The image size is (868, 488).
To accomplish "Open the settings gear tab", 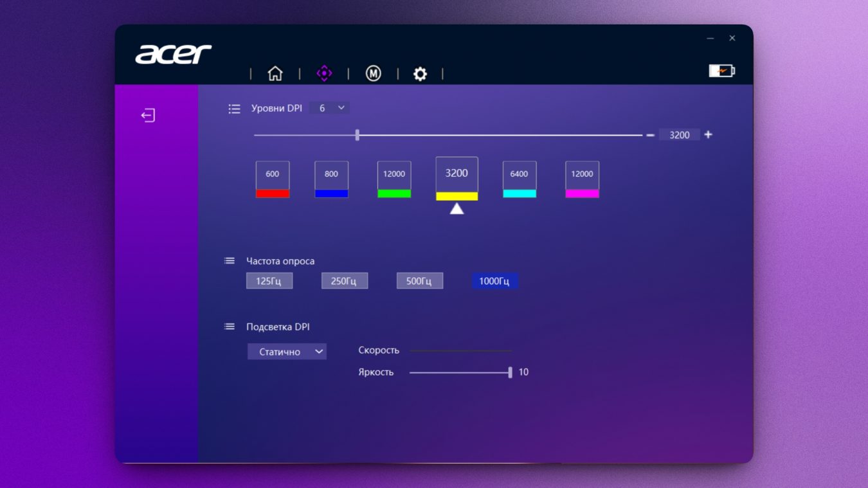I will [420, 74].
